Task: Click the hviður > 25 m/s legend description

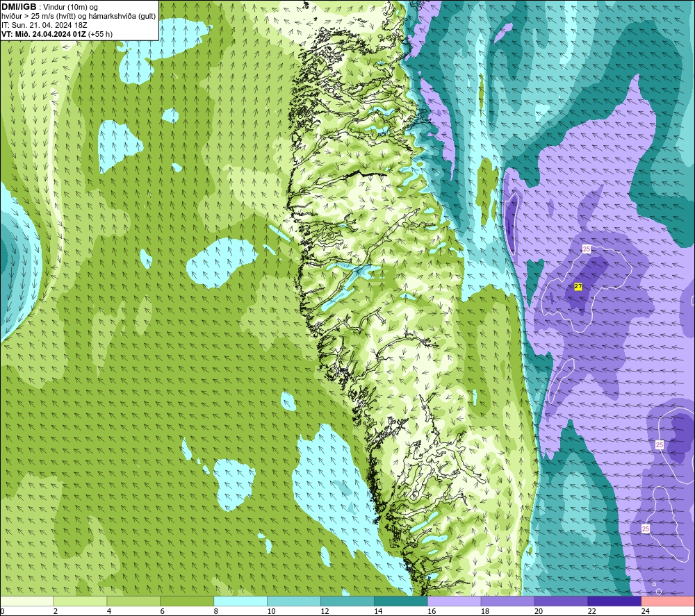Action: click(79, 17)
